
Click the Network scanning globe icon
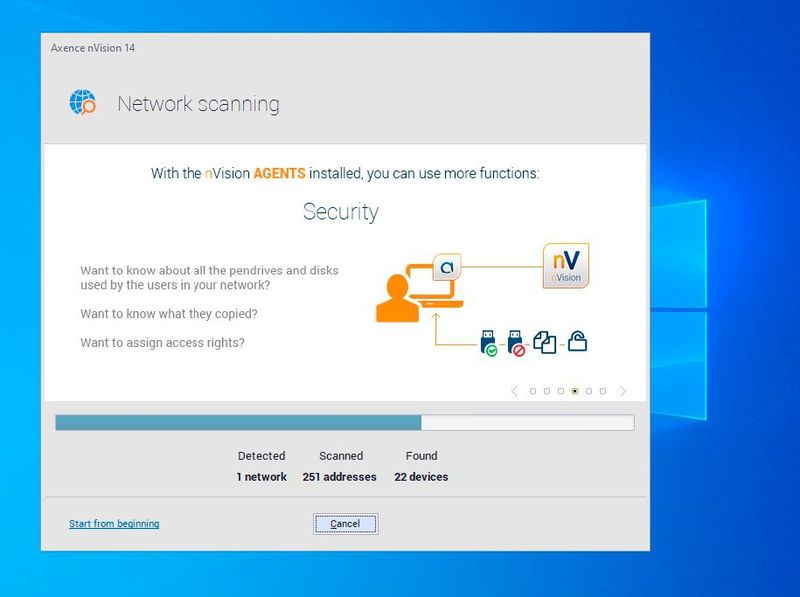tap(82, 101)
